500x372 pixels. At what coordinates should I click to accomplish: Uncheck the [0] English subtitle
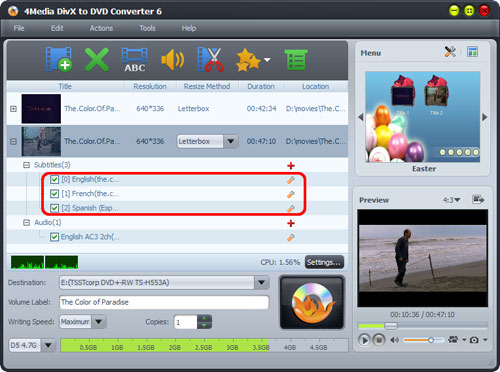click(54, 180)
